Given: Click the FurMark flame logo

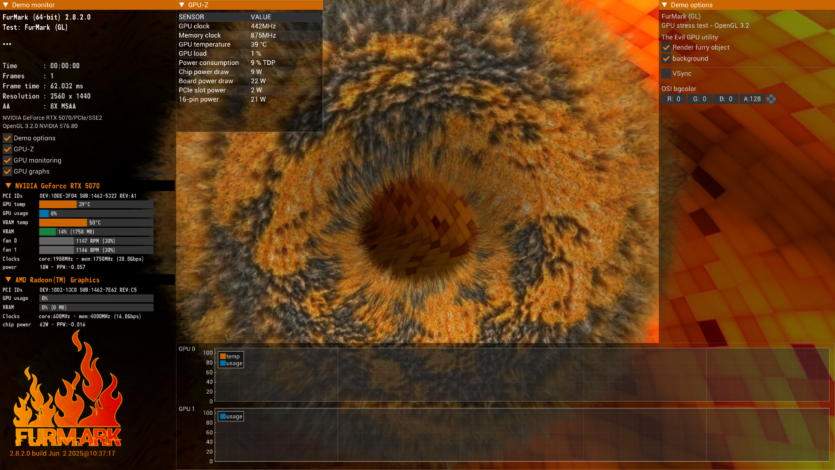Looking at the screenshot, I should [68, 390].
